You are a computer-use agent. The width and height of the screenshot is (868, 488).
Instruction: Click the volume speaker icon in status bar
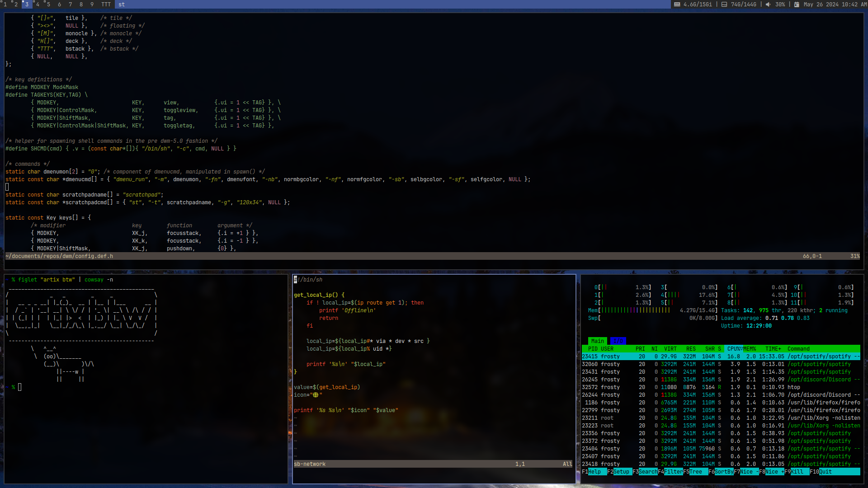pos(768,5)
